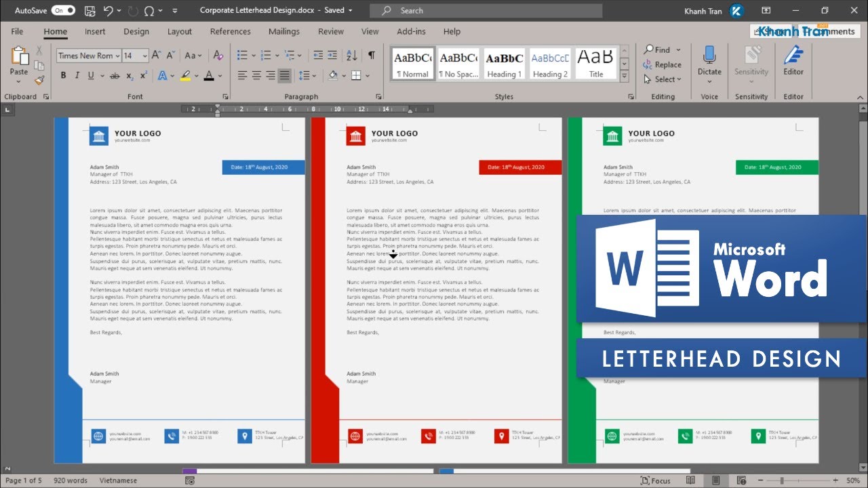Viewport: 868px width, 488px height.
Task: Open the Find dropdown arrow
Action: pyautogui.click(x=678, y=50)
